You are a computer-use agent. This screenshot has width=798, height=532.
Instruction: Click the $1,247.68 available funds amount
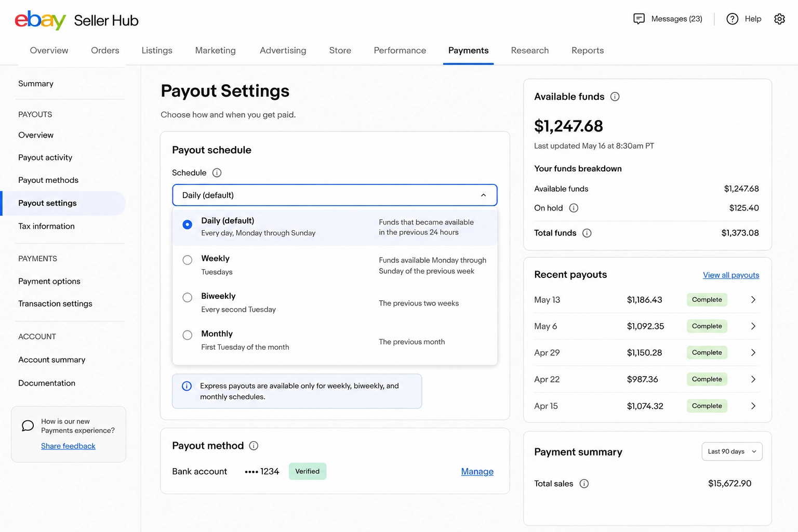(568, 126)
